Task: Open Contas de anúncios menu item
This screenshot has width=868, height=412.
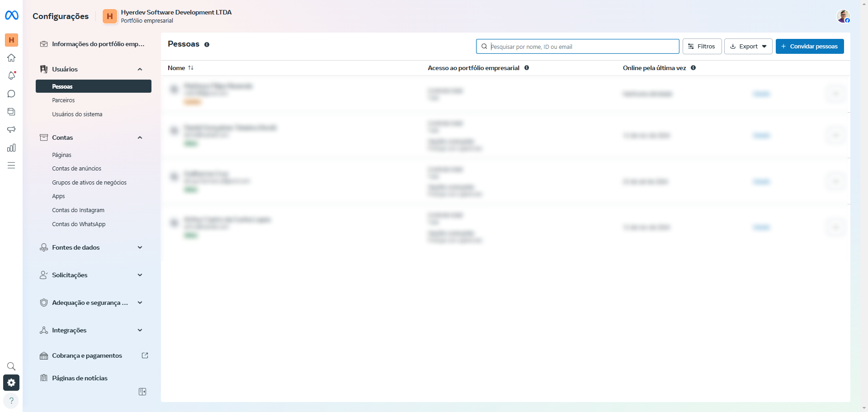Action: 76,169
